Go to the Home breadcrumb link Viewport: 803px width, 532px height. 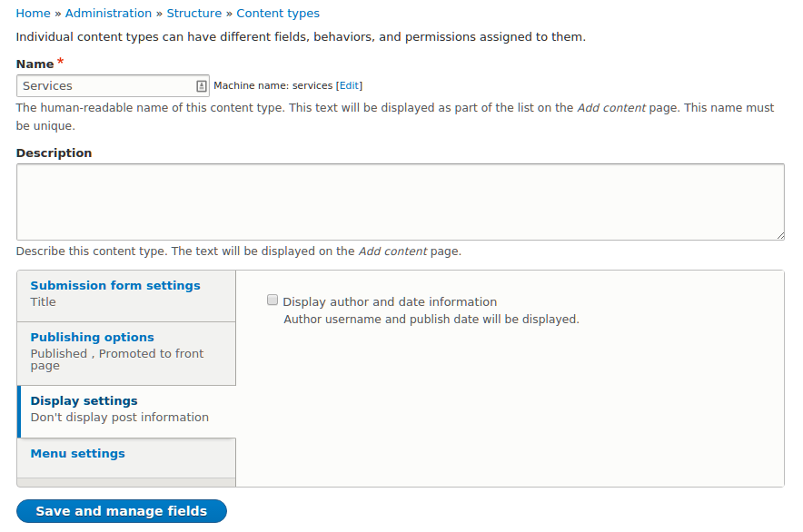tap(34, 14)
